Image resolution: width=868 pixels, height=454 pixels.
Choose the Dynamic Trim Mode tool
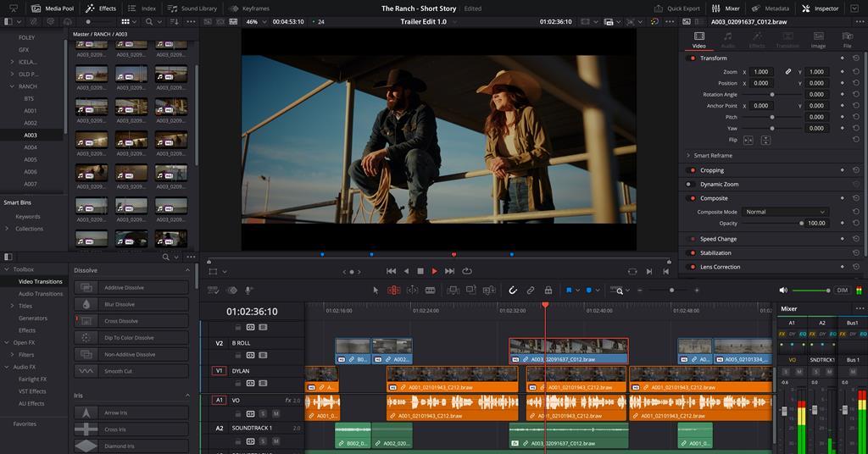(413, 291)
